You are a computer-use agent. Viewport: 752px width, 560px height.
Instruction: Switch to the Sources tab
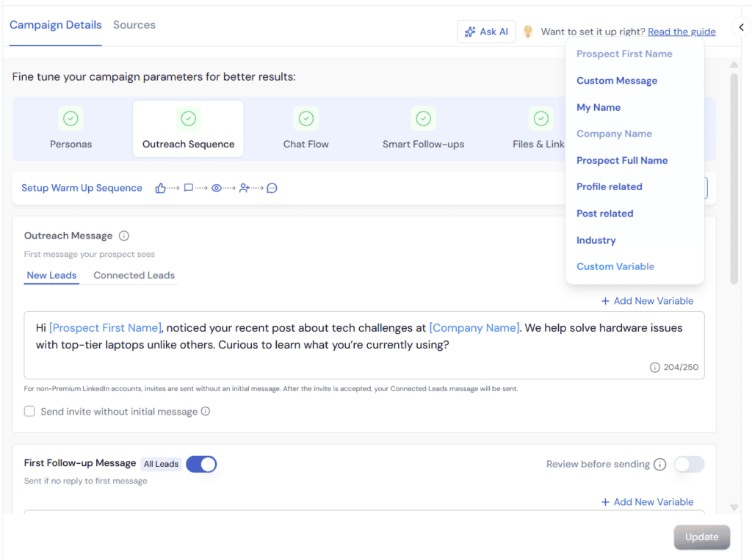[x=134, y=25]
